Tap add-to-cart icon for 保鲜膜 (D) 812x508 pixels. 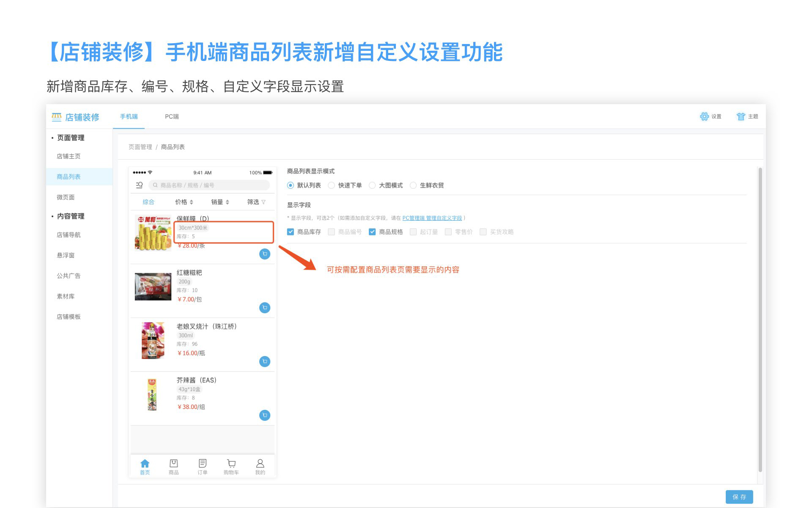coord(265,254)
